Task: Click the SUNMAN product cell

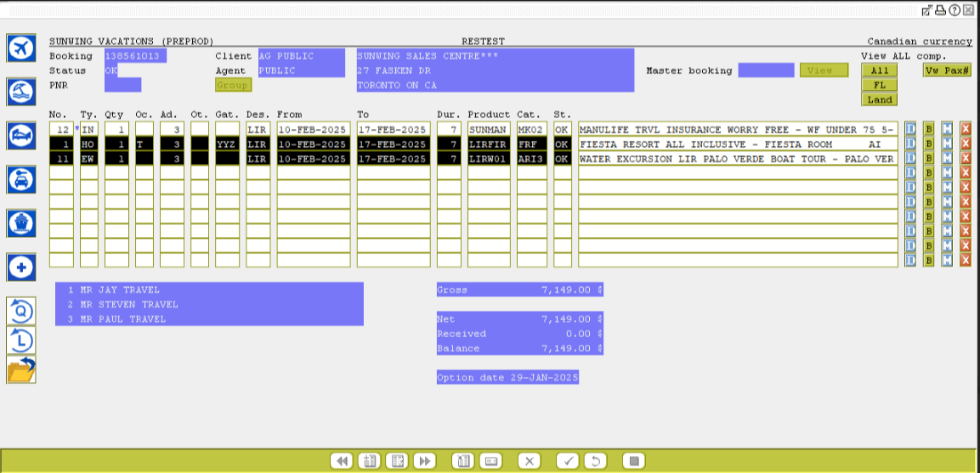Action: [x=489, y=129]
